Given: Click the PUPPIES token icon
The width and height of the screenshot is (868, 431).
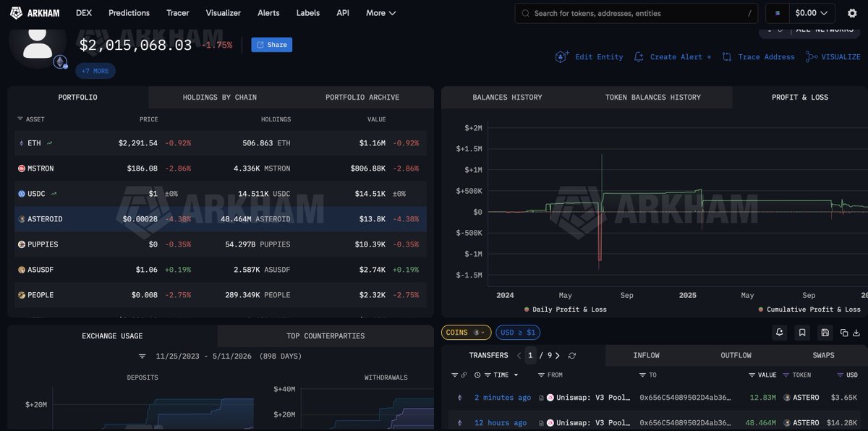Looking at the screenshot, I should [22, 244].
